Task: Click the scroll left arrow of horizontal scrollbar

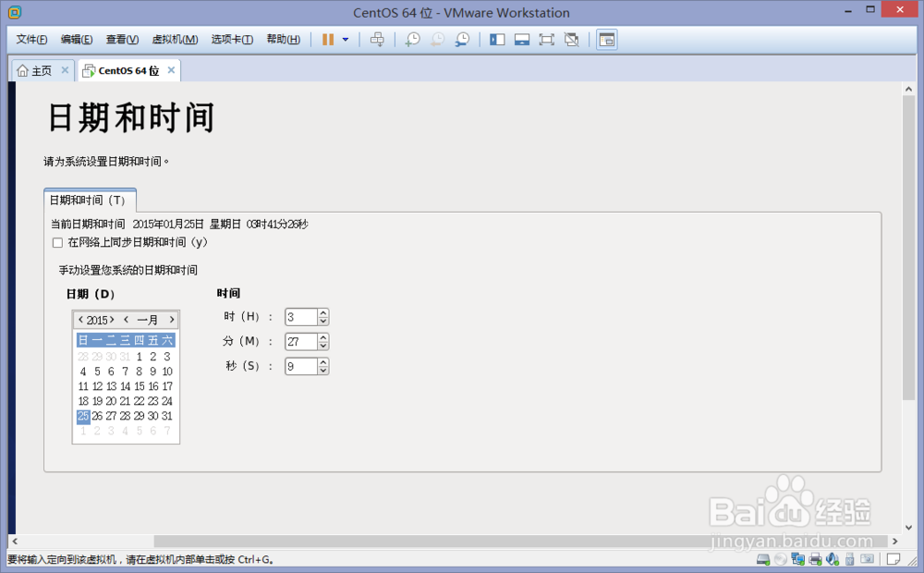Action: click(x=15, y=542)
